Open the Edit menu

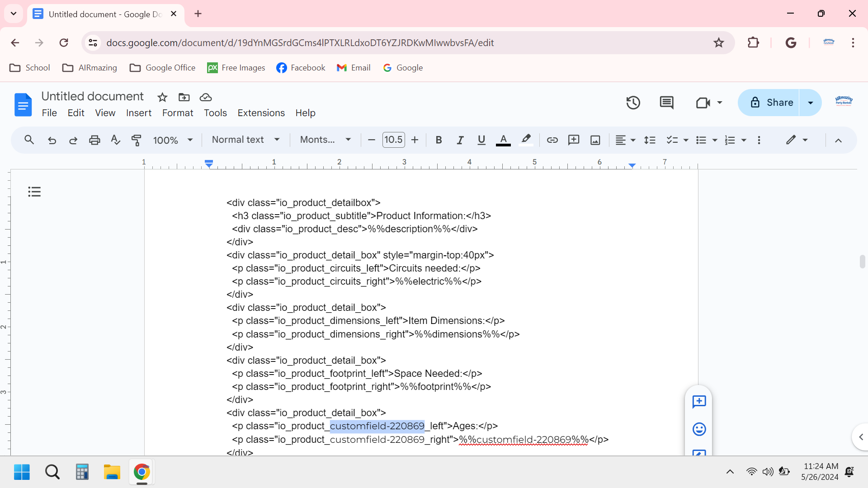click(76, 113)
